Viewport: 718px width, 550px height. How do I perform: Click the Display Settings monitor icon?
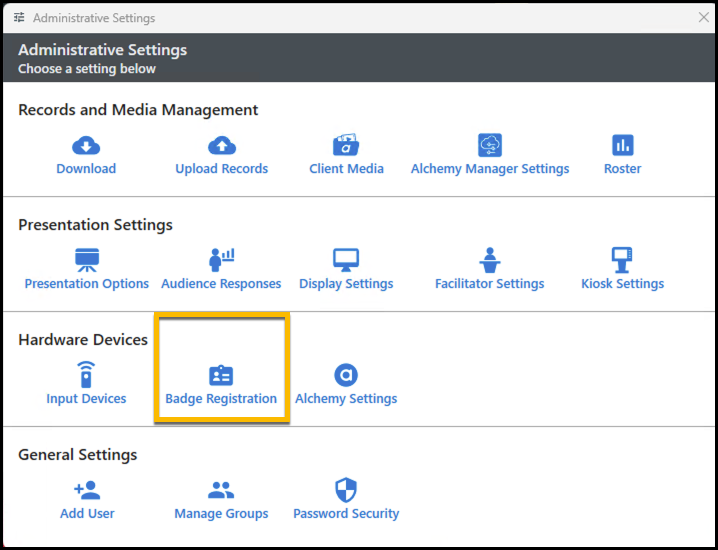[x=346, y=260]
